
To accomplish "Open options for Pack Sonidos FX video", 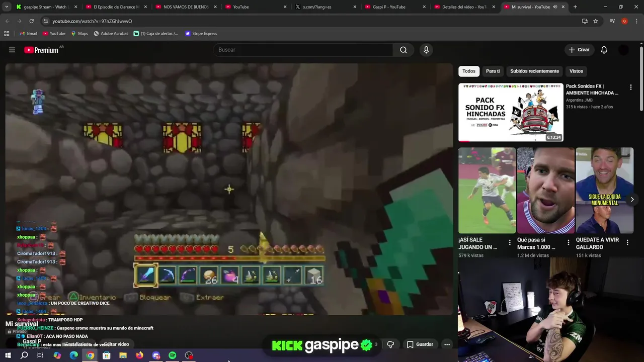I will point(630,87).
